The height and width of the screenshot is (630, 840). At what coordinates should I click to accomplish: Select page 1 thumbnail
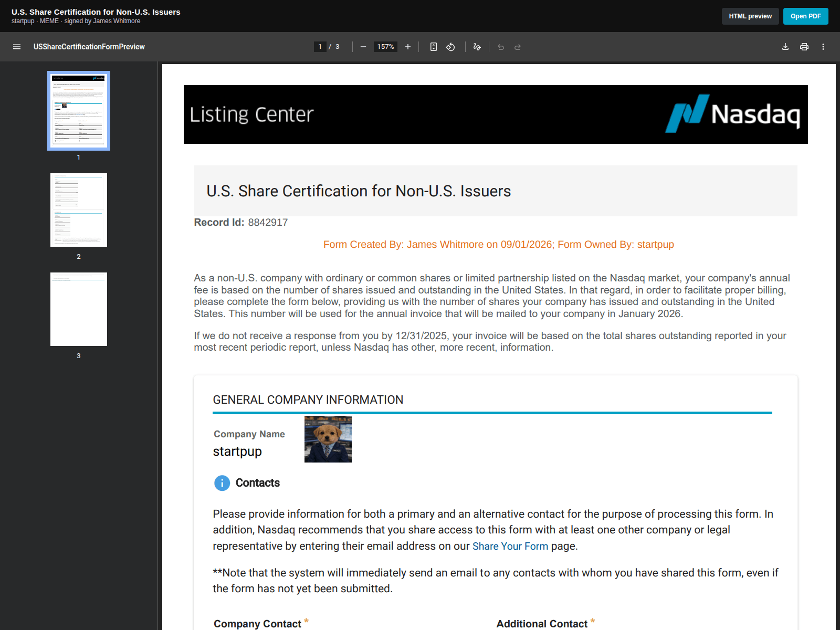[79, 111]
